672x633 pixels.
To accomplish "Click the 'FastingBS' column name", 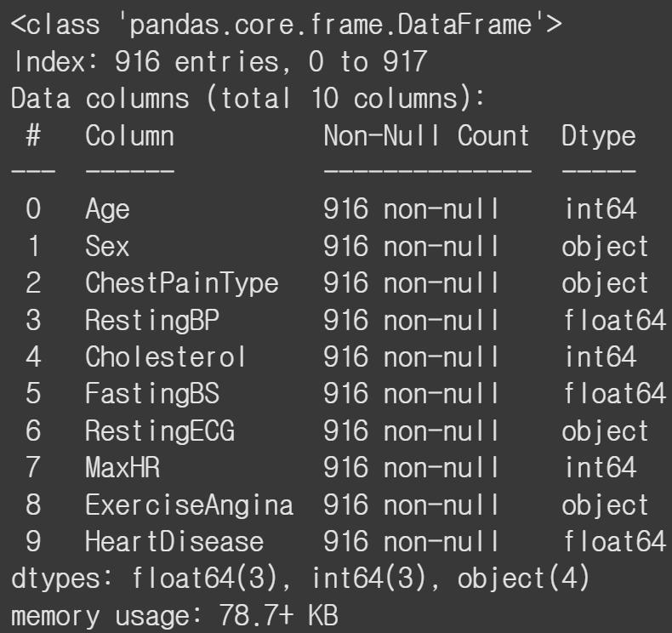I will (x=152, y=394).
